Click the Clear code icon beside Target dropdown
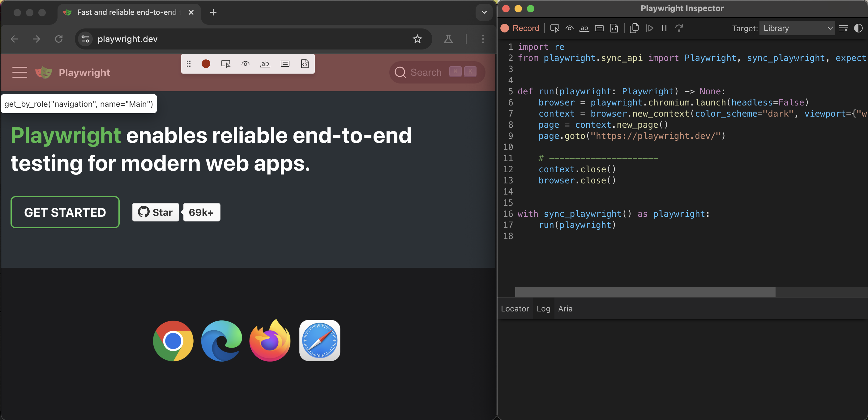Screen dimensions: 868x420 click(x=843, y=28)
